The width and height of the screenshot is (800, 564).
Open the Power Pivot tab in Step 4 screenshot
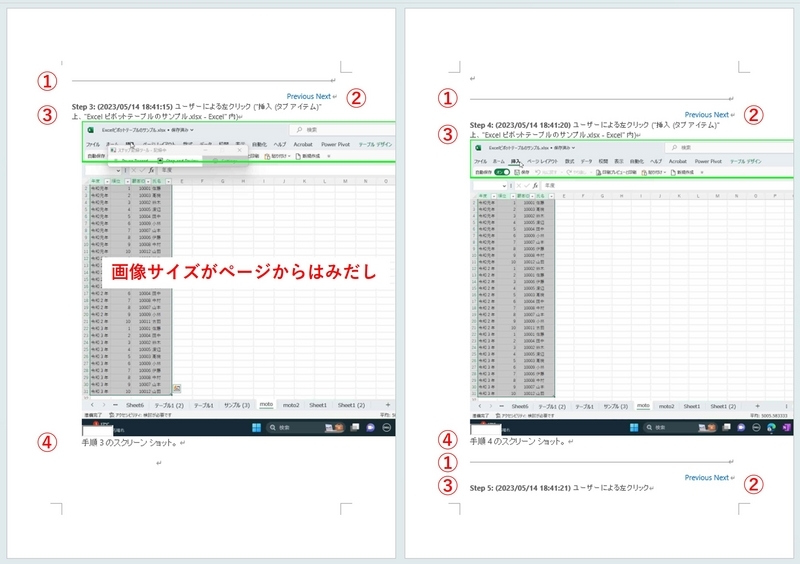[708, 161]
